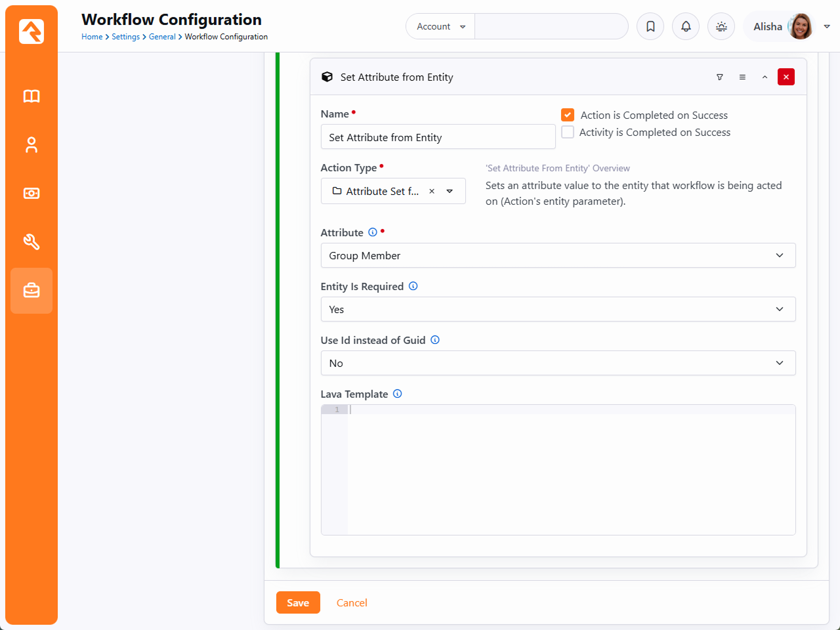Collapse the Set Attribute from Entity panel
Viewport: 840px width, 630px height.
[x=765, y=77]
